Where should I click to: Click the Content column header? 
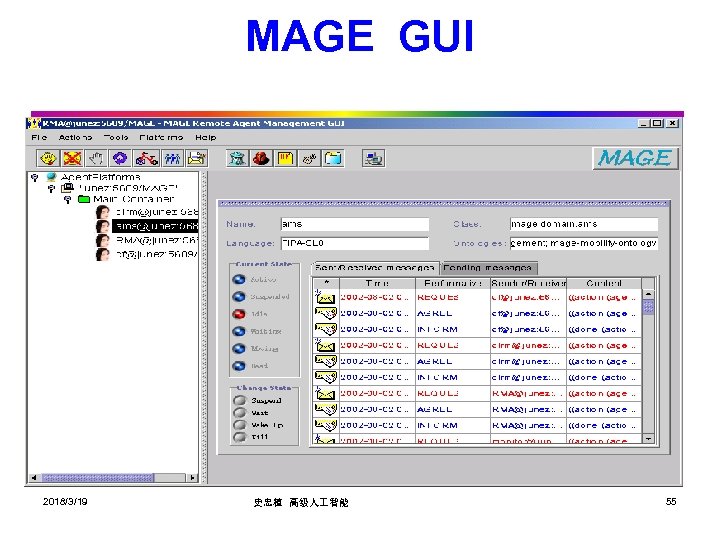pyautogui.click(x=604, y=283)
